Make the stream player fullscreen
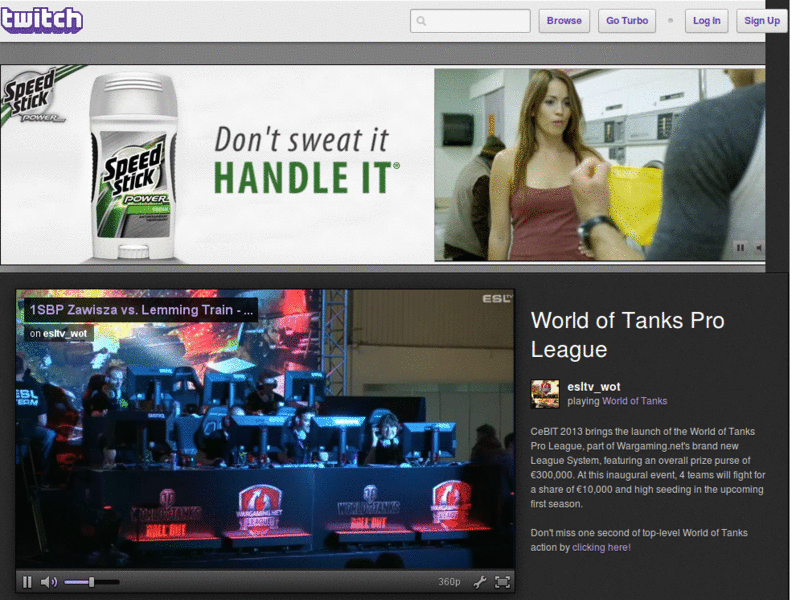 [500, 581]
